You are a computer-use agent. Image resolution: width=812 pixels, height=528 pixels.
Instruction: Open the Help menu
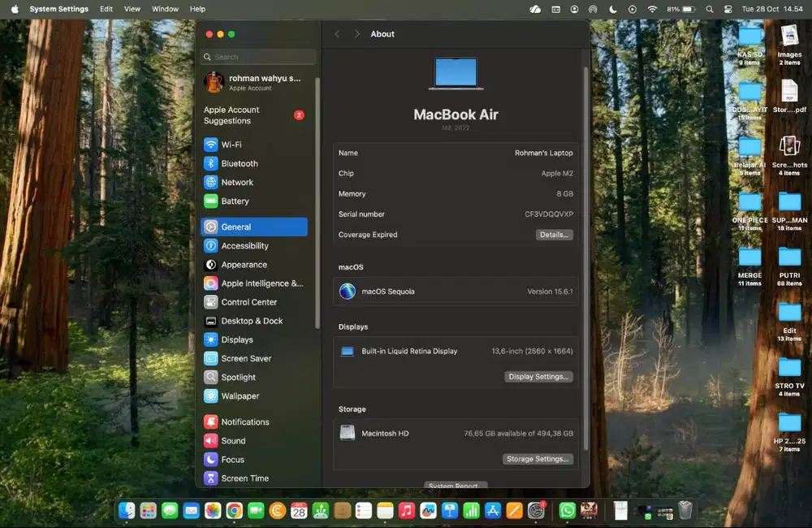point(197,9)
